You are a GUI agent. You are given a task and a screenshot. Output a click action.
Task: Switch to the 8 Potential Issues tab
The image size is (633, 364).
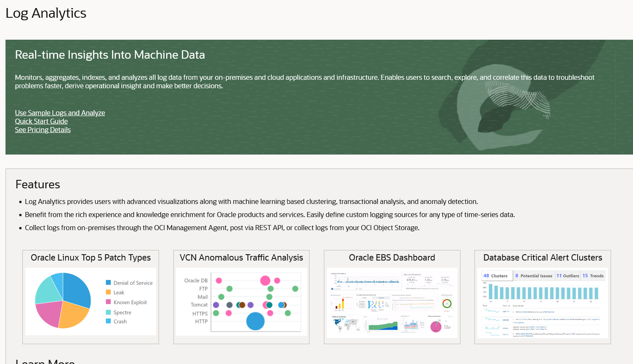(x=534, y=275)
